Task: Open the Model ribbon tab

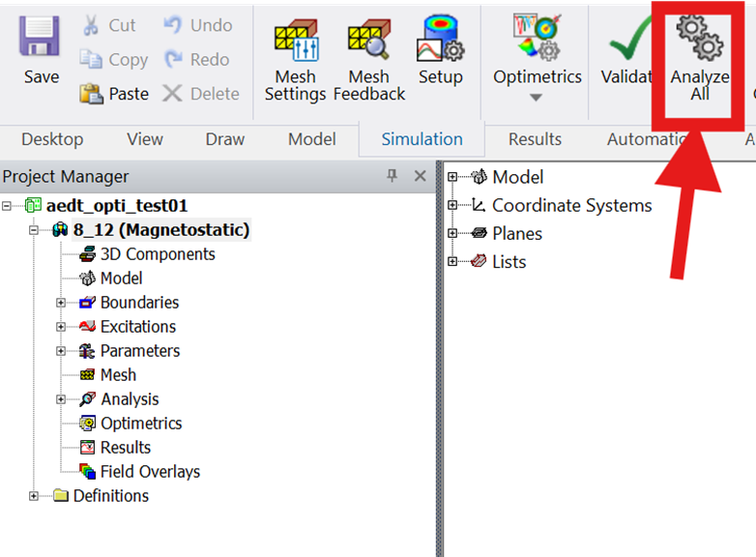Action: [312, 139]
